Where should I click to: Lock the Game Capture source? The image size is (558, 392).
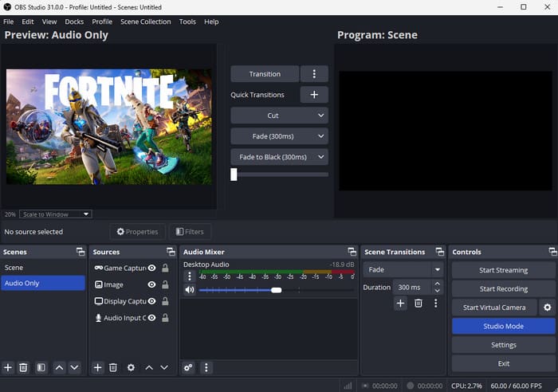tap(165, 268)
